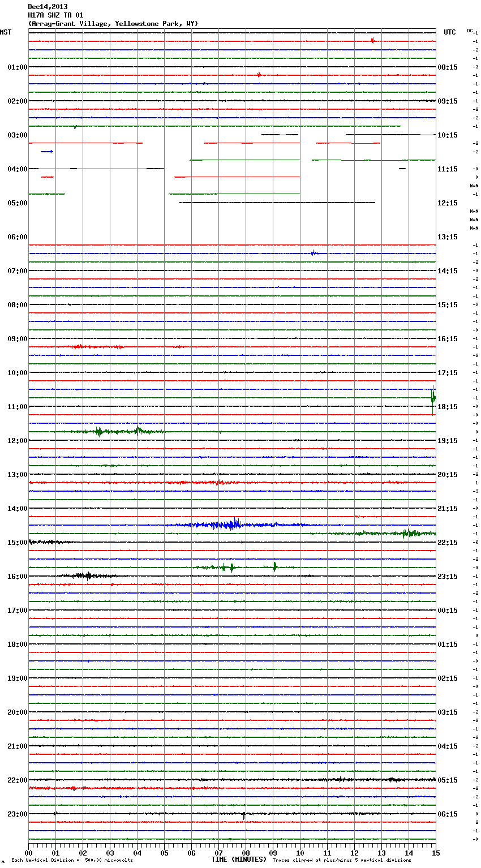Click the 14:15 UTC time label
Image resolution: width=481 pixels, height=868 pixels.
click(x=448, y=271)
